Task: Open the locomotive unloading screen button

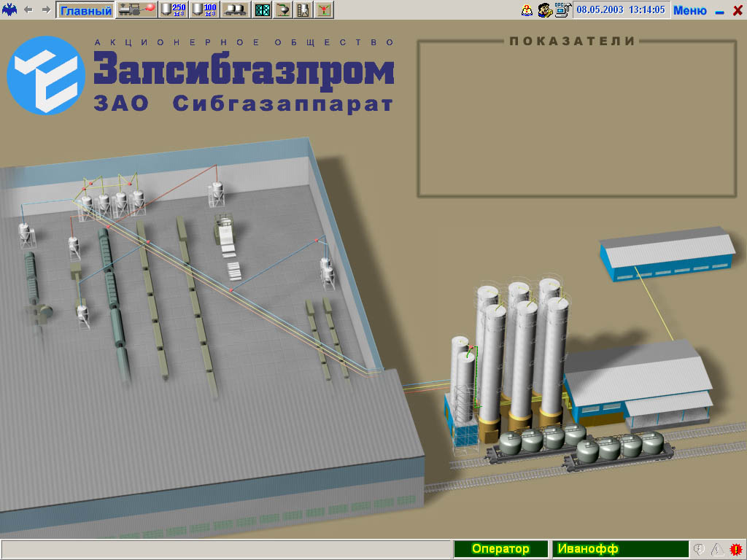Action: [x=136, y=9]
